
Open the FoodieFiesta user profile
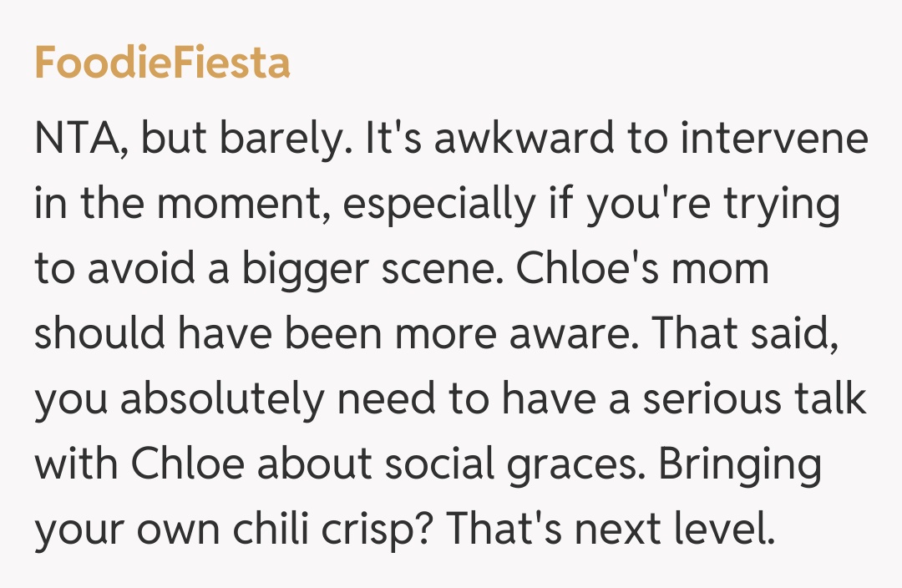tap(162, 64)
